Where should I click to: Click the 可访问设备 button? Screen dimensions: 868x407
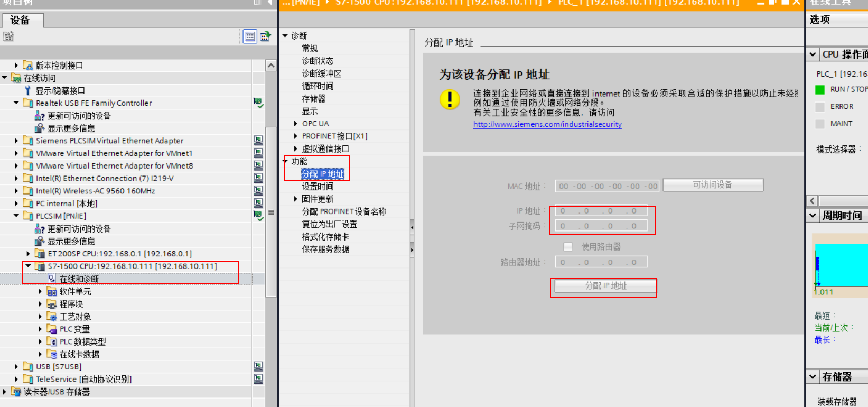(713, 184)
